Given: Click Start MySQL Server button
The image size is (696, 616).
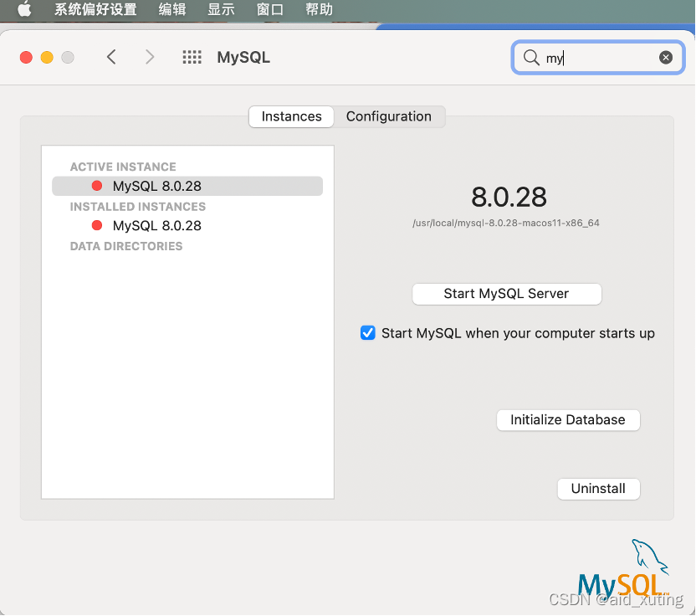Looking at the screenshot, I should tap(506, 294).
